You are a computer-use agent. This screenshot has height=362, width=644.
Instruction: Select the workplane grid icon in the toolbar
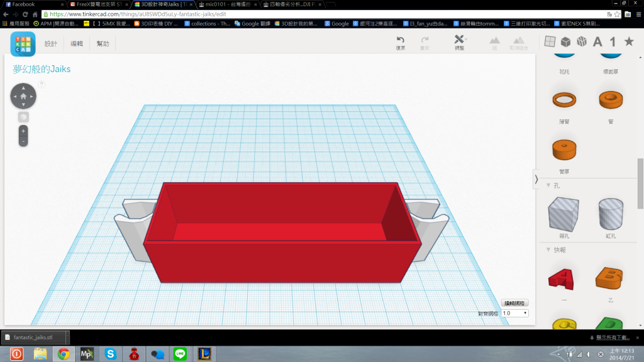[x=550, y=41]
